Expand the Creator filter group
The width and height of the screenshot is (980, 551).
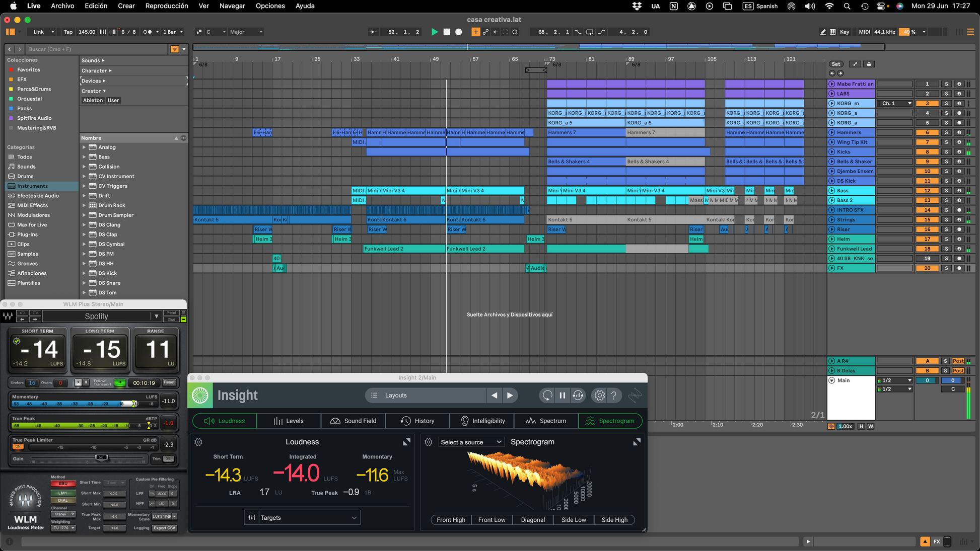click(94, 91)
